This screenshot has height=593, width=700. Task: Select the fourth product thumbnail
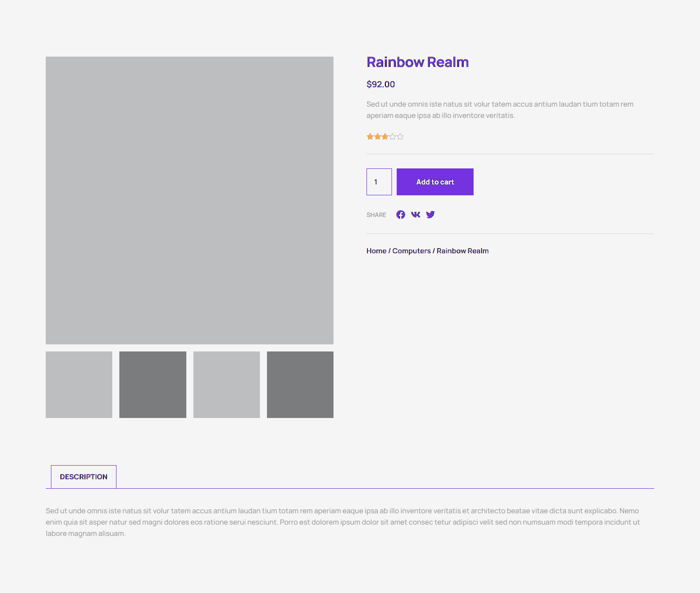(300, 384)
